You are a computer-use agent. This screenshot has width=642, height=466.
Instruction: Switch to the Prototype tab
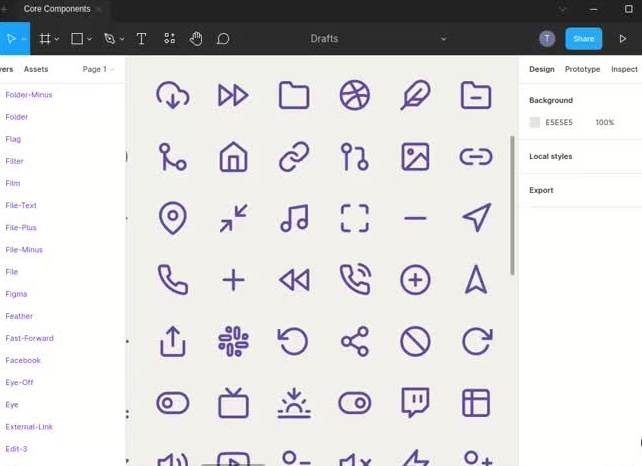[582, 70]
